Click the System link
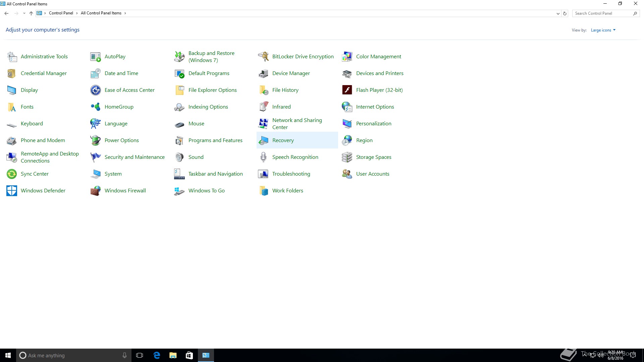644x362 pixels. [113, 174]
